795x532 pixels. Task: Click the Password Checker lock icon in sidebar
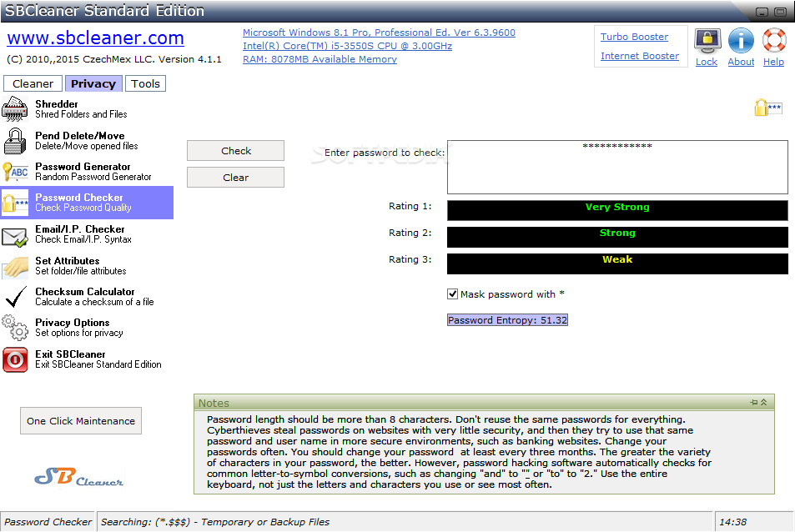[15, 203]
